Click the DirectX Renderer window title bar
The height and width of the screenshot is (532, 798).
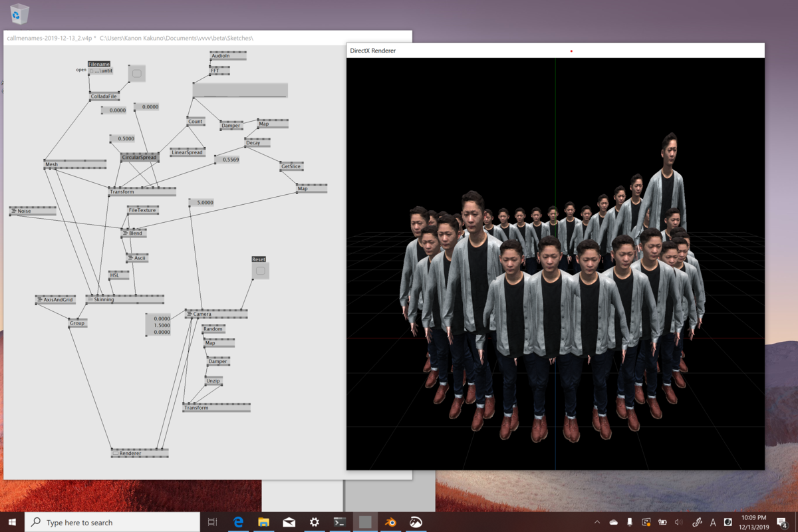coord(555,51)
